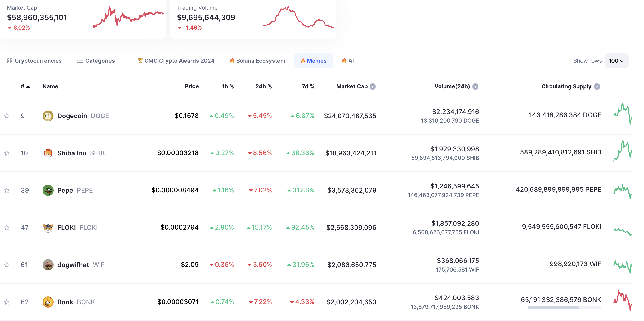Click Circulating Supply info icon
This screenshot has height=321, width=644.
click(597, 86)
